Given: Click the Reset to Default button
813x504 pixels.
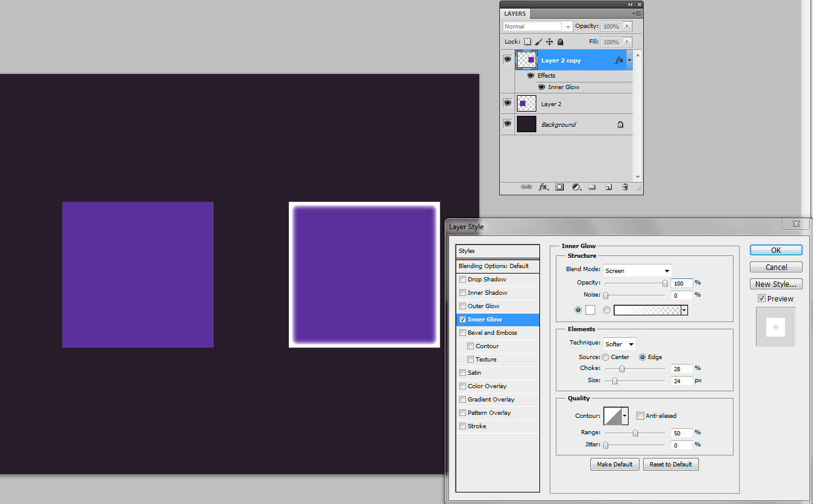Looking at the screenshot, I should pos(670,464).
